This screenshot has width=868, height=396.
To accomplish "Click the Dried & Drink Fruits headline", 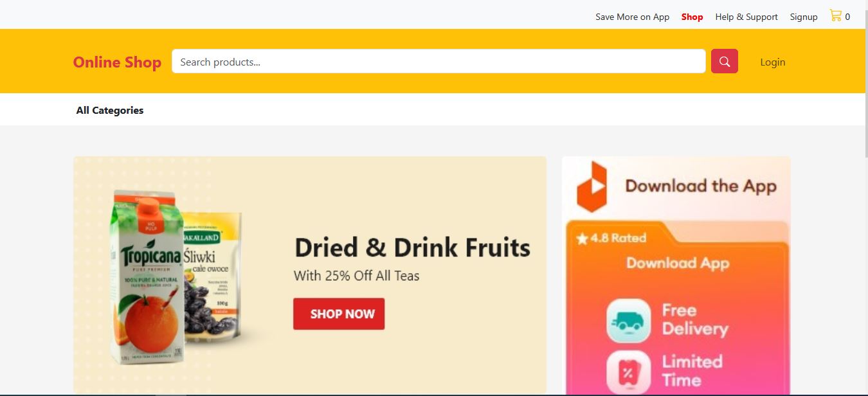I will (412, 248).
